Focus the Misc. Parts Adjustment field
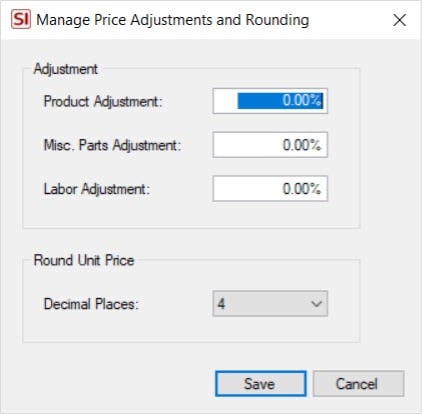Screen dimensions: 423x415 [x=270, y=145]
